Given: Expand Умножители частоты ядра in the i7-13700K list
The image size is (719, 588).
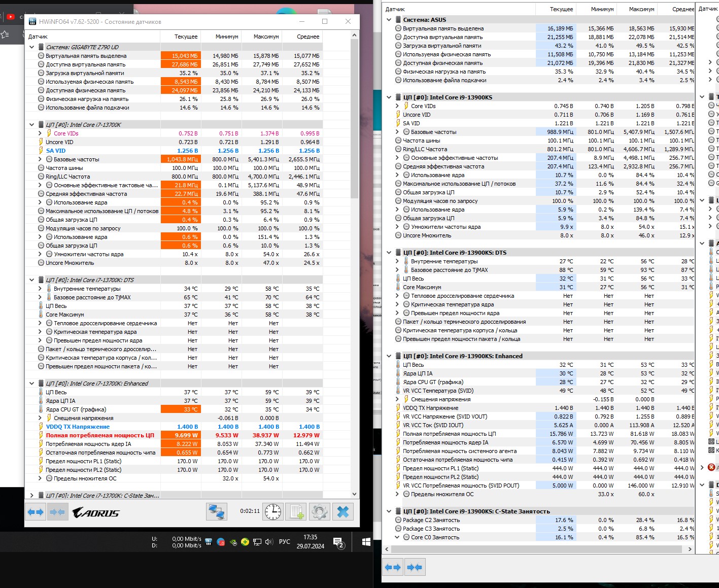Looking at the screenshot, I should [x=40, y=254].
